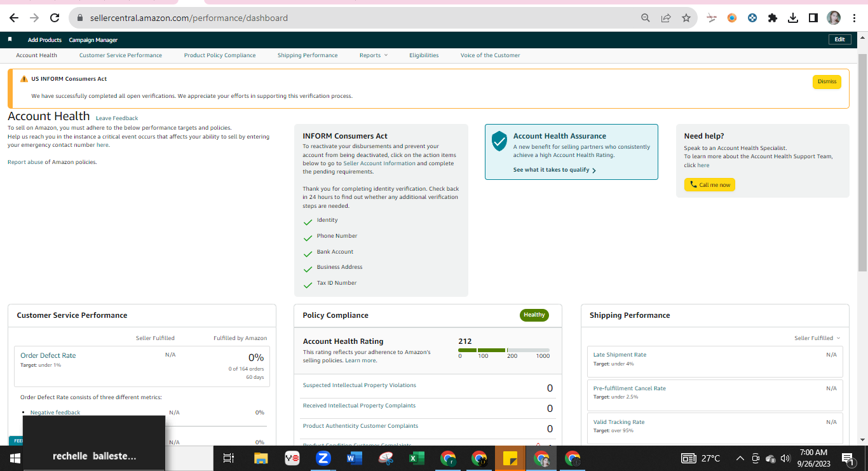Open the Seller Fulfilled dropdown in Shipping Performance

[x=817, y=338]
